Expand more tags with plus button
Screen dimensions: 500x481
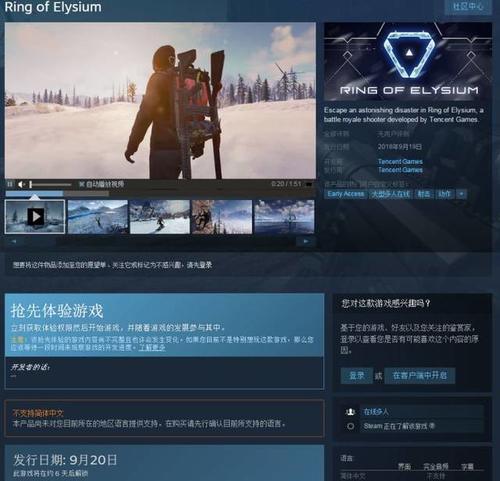[x=461, y=194]
